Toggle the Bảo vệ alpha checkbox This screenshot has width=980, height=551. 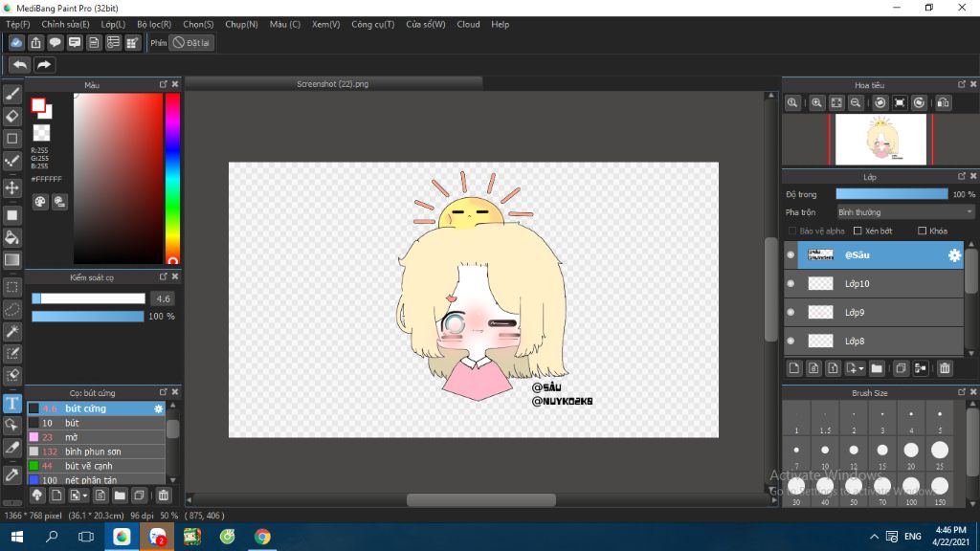792,231
